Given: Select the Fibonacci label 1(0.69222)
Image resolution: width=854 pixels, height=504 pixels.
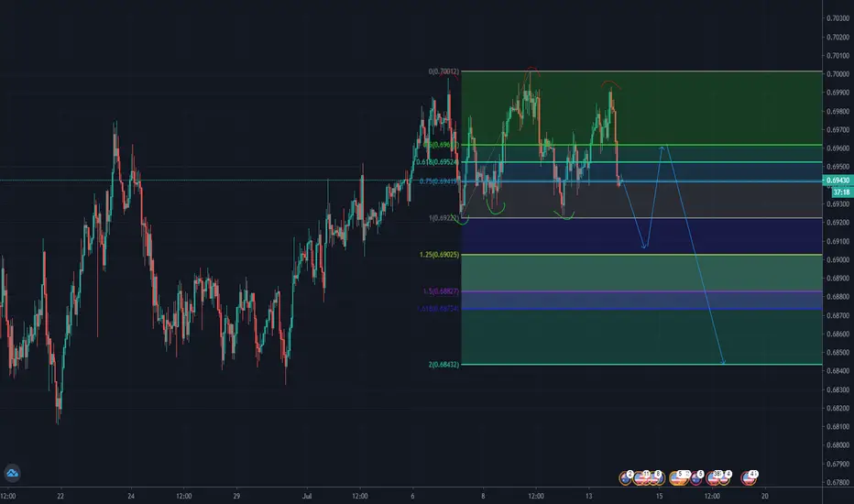Looking at the screenshot, I should click(443, 218).
